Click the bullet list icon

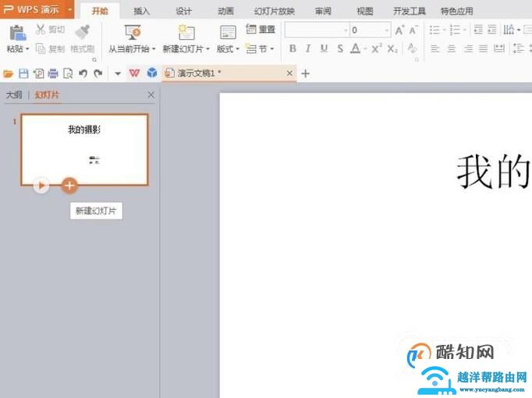tap(435, 30)
